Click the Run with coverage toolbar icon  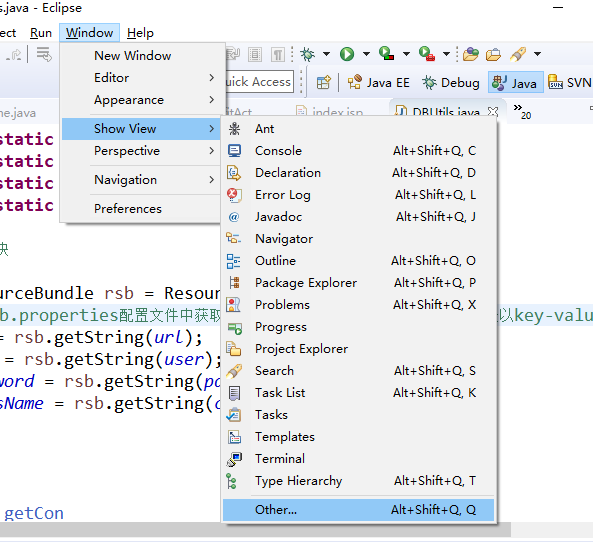coord(387,53)
